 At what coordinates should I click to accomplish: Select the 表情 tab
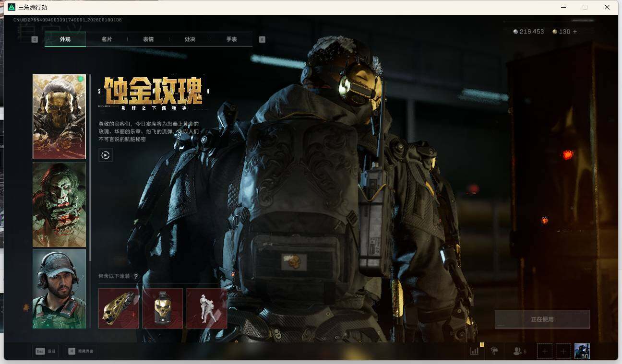tap(148, 39)
